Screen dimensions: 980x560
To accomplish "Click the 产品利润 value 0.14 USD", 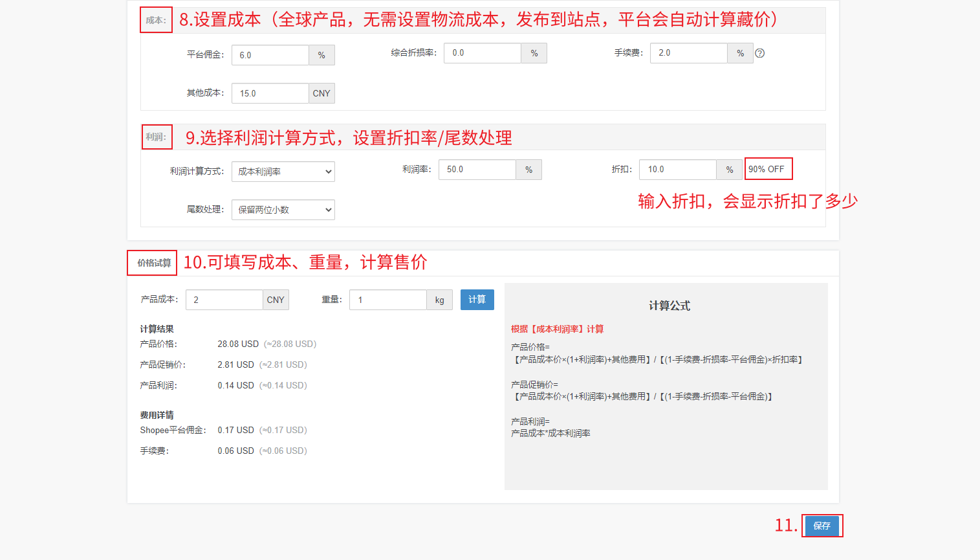I will pos(235,385).
